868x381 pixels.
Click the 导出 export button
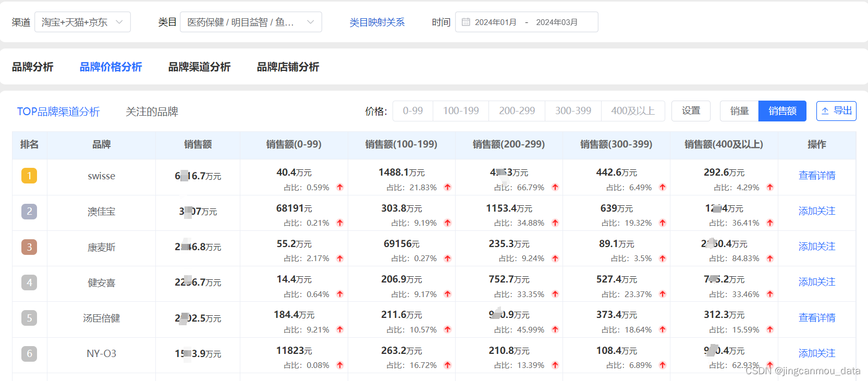[x=836, y=111]
